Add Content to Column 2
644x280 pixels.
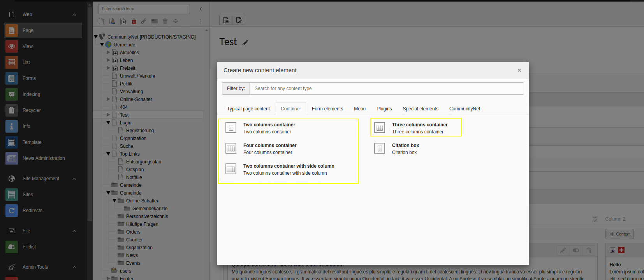(x=619, y=234)
